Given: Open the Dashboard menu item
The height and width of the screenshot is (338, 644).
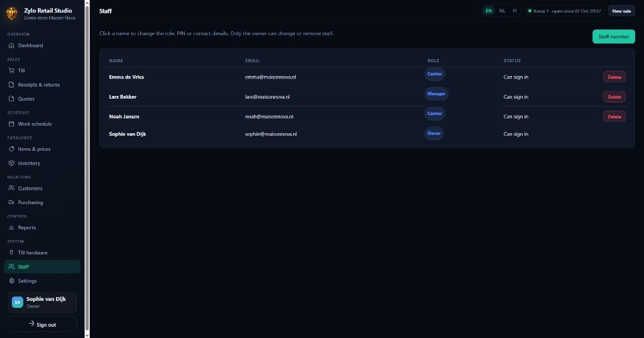Looking at the screenshot, I should [x=42, y=45].
